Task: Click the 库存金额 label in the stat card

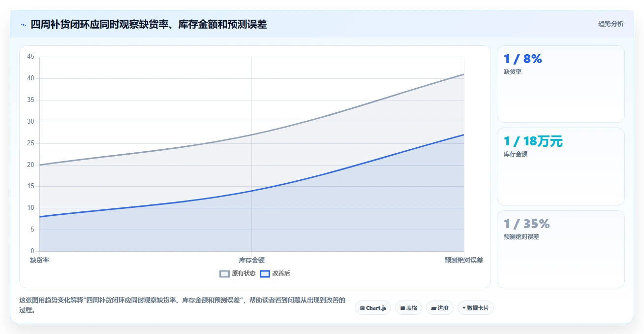Action: (516, 154)
